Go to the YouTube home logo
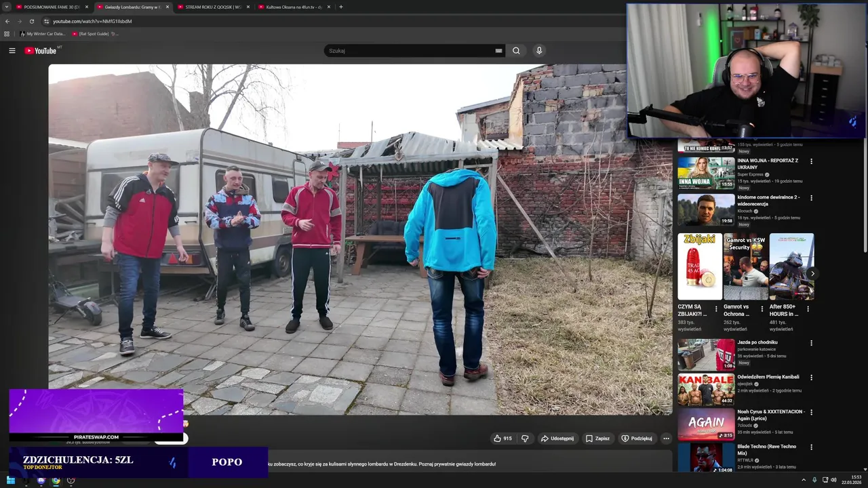Viewport: 868px width, 488px height. [x=41, y=51]
